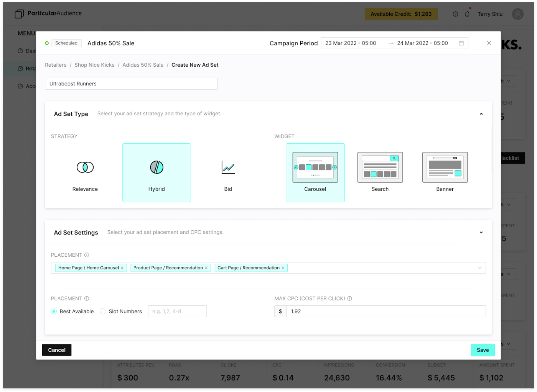The height and width of the screenshot is (392, 537).
Task: Select the Relevance strategy icon
Action: pos(85,167)
